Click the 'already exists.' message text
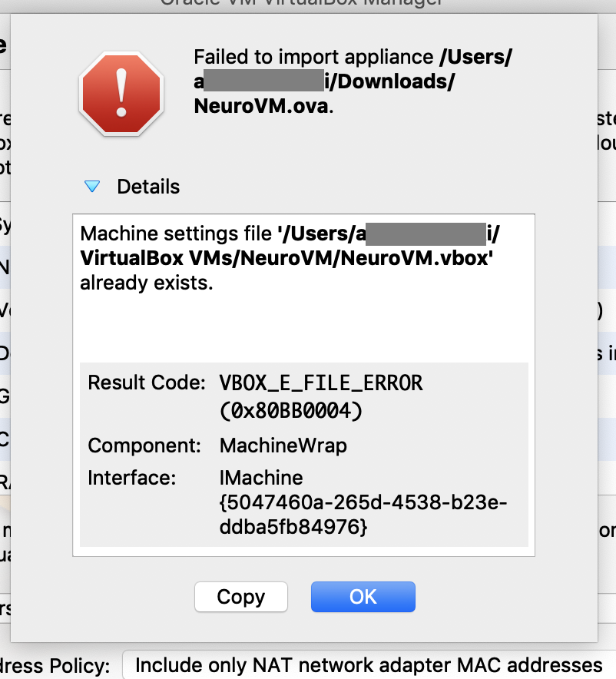Viewport: 616px width, 679px height. click(147, 283)
